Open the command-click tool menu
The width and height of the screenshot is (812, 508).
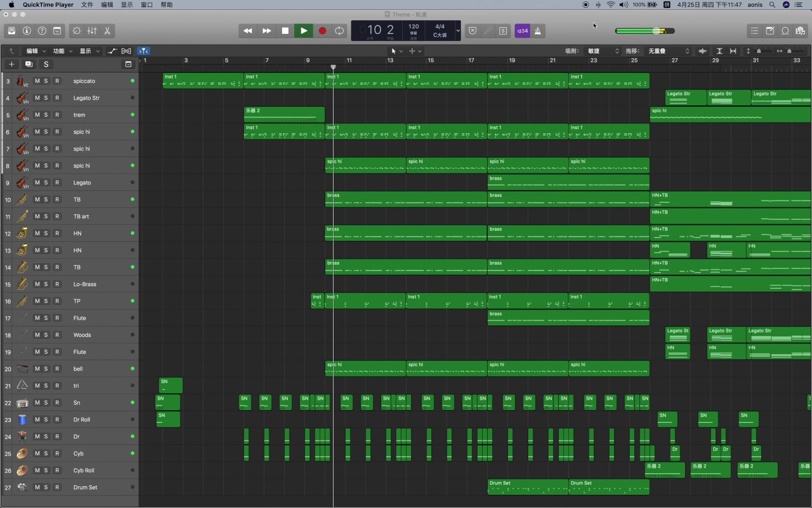415,51
